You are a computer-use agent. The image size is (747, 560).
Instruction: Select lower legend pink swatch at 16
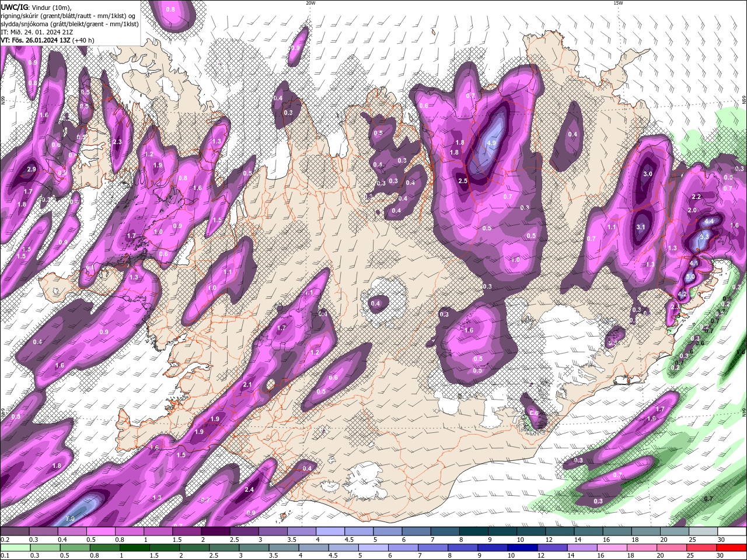(612, 548)
